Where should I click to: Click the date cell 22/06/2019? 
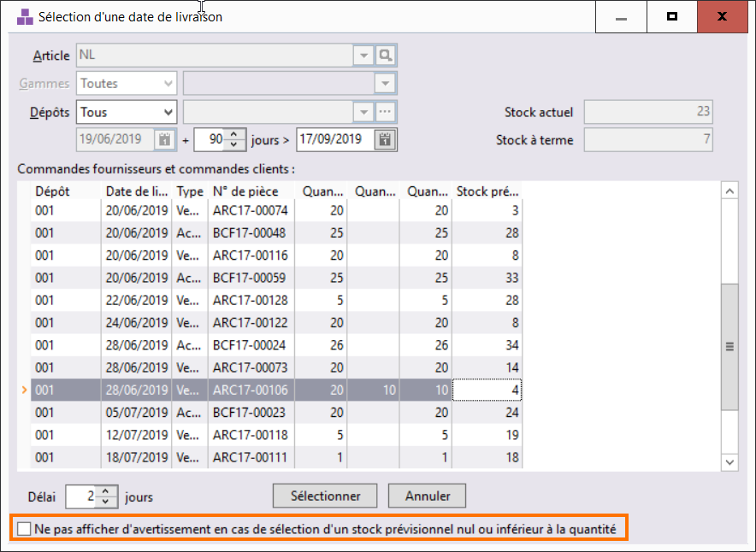tap(137, 301)
